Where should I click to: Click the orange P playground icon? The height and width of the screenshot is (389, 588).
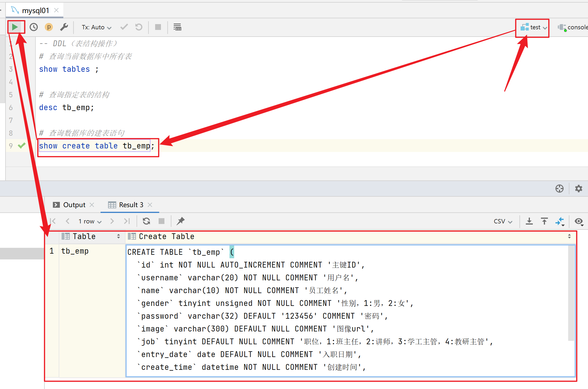(49, 27)
